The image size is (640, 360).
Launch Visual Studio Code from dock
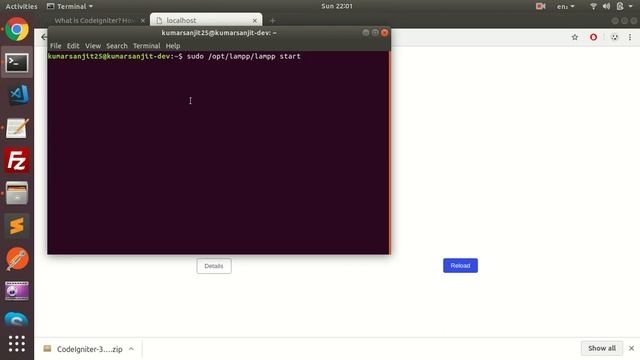[x=18, y=95]
